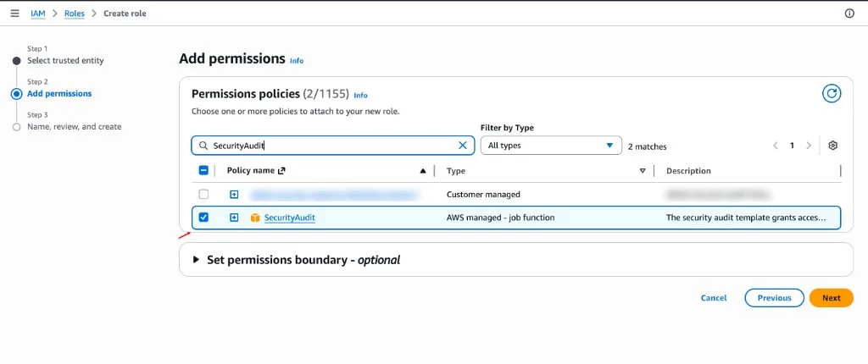868x364 pixels.
Task: Click the Type column header
Action: pyautogui.click(x=455, y=171)
